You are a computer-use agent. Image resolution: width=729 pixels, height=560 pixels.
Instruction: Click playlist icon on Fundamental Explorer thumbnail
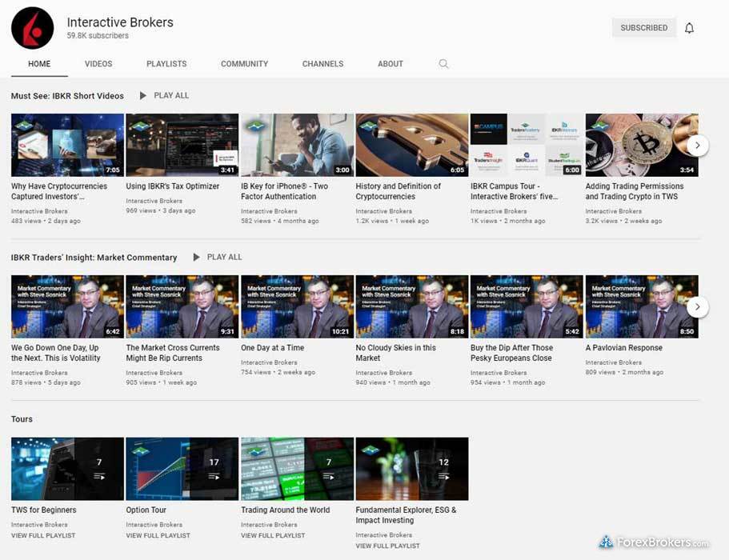click(x=443, y=476)
